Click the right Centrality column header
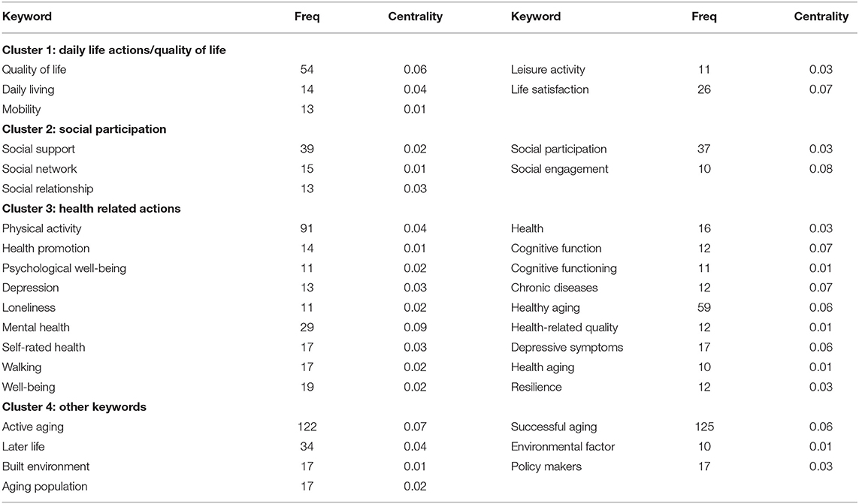The image size is (859, 504). (821, 17)
